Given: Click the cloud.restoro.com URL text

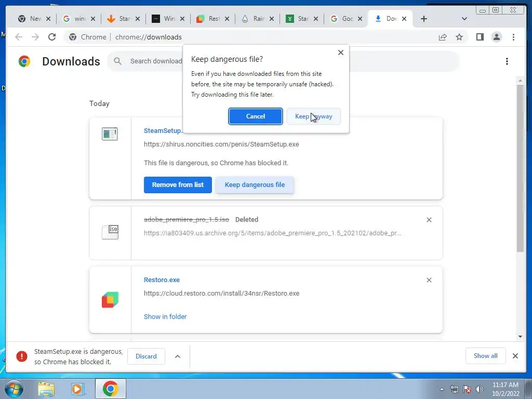Looking at the screenshot, I should pyautogui.click(x=221, y=293).
